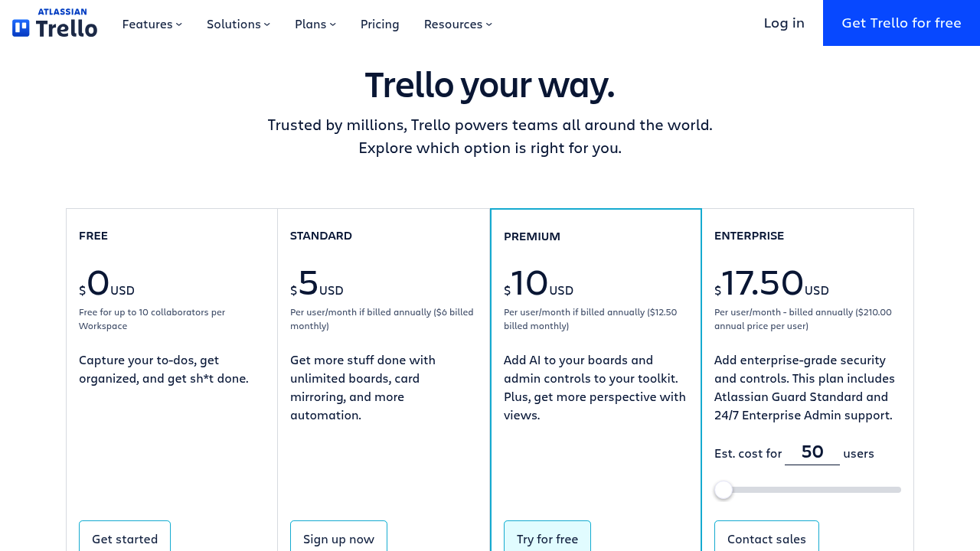Viewport: 980px width, 551px height.
Task: Click the enterprise user slider track
Action: click(819, 490)
